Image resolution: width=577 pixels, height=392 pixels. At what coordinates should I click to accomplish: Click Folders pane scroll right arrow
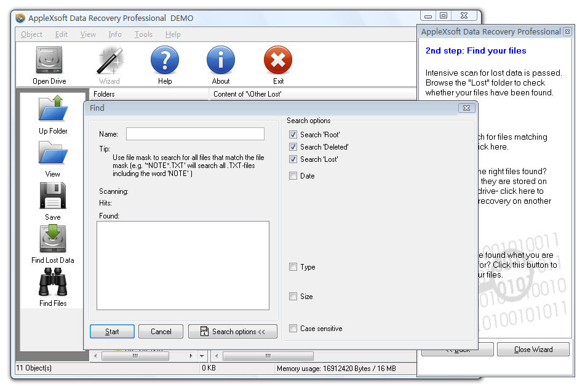(x=191, y=356)
